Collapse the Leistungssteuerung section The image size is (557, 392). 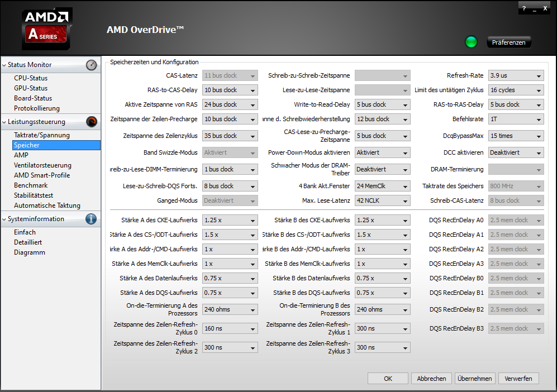pyautogui.click(x=4, y=122)
